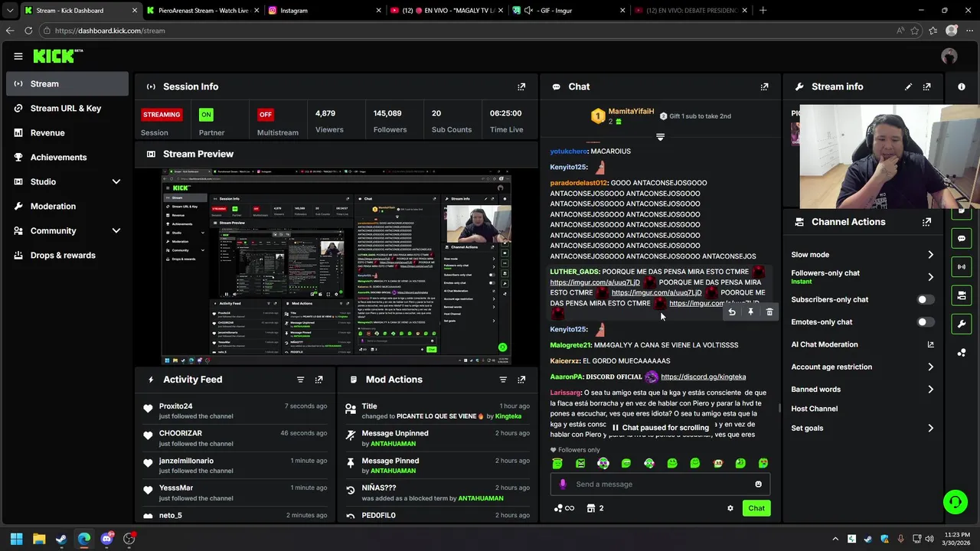Open browser tab list dropdown
Image resolution: width=980 pixels, height=551 pixels.
pos(9,11)
